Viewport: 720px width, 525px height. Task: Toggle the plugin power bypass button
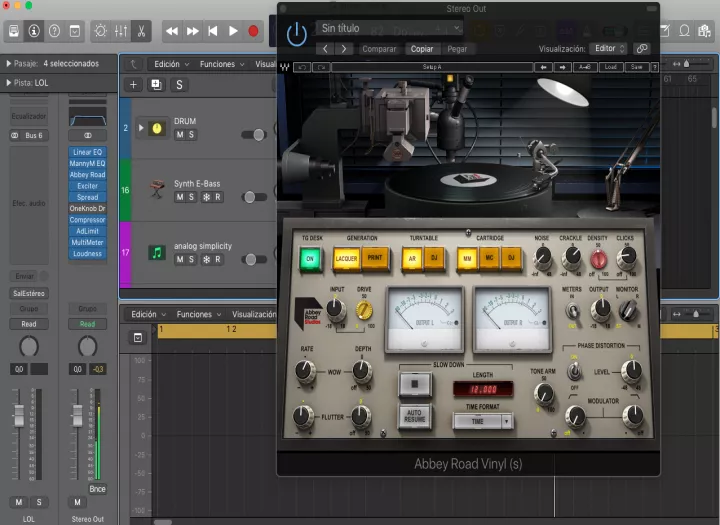coord(297,34)
